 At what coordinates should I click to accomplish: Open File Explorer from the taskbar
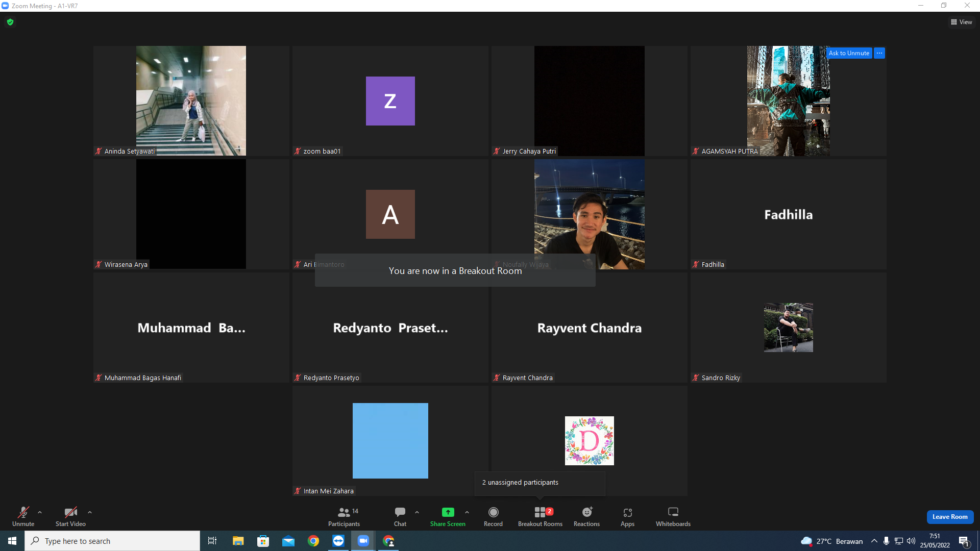point(238,541)
